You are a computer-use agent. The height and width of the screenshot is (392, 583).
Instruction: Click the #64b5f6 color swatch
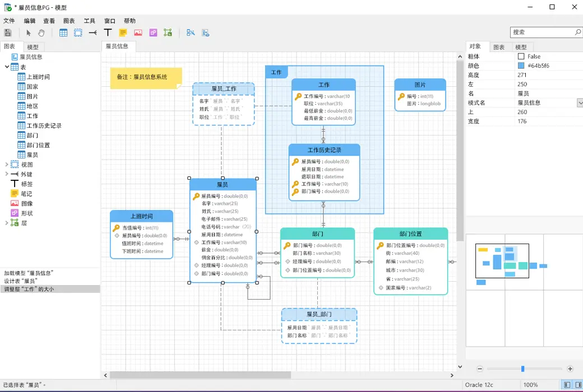click(x=521, y=66)
